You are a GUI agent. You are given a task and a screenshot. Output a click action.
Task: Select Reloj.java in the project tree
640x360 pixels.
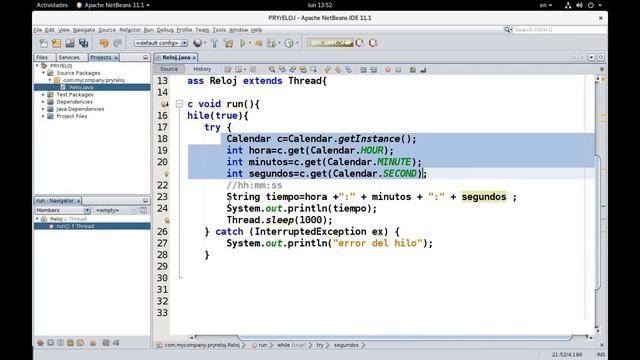tap(81, 87)
